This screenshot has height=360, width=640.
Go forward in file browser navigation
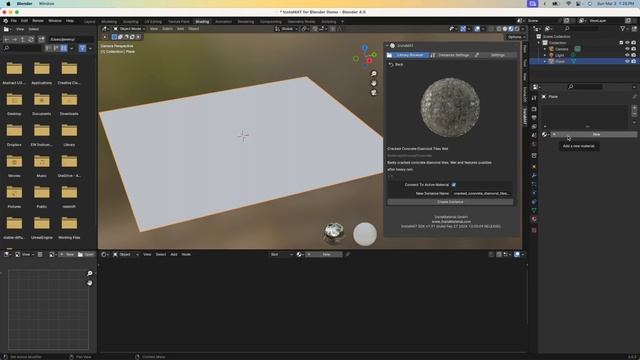15,40
